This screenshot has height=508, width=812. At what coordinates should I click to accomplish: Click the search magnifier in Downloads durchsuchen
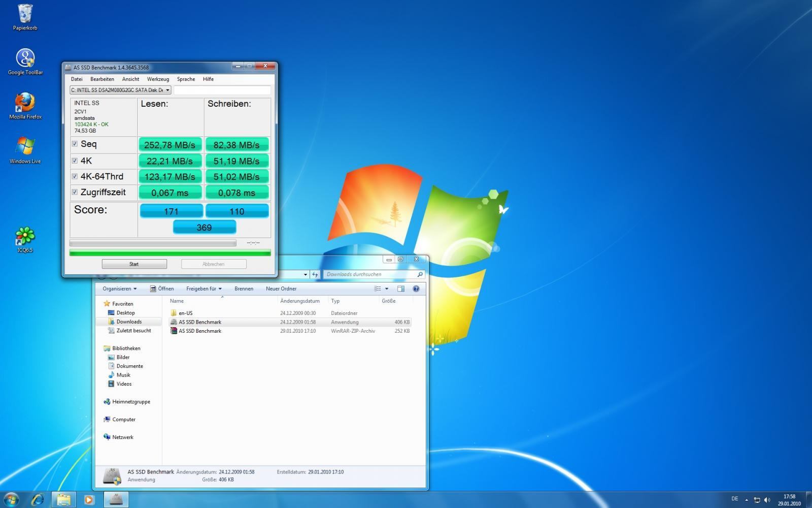(x=420, y=274)
